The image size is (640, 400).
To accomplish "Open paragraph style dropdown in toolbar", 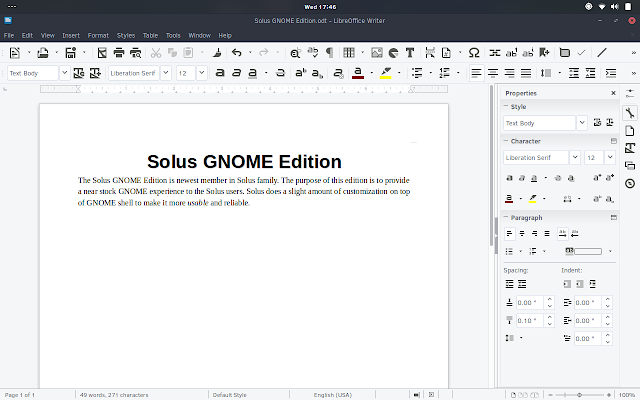I will (64, 73).
